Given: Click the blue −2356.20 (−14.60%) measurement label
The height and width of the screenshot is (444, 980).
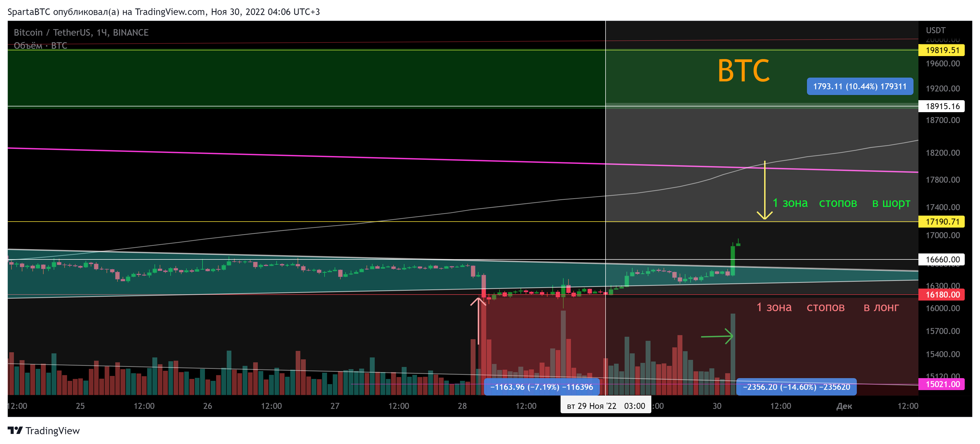Looking at the screenshot, I should point(796,387).
